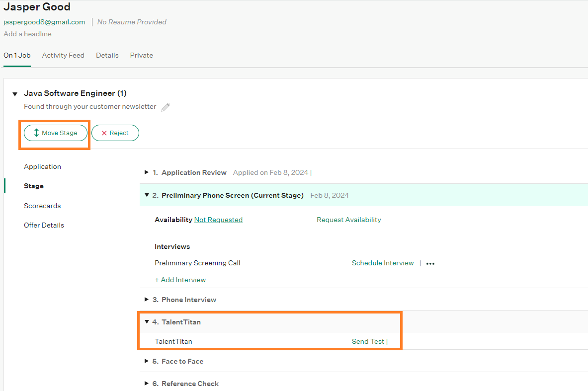Select Stage in the side menu
The height and width of the screenshot is (391, 588).
(34, 186)
